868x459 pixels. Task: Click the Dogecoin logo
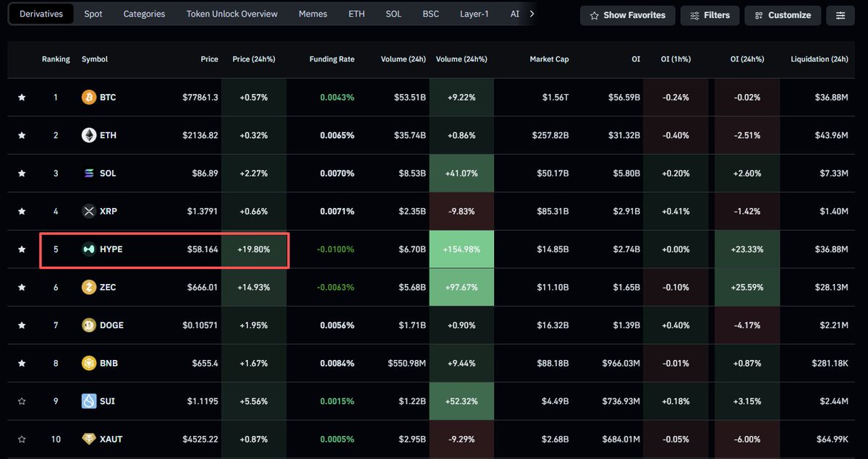(88, 325)
